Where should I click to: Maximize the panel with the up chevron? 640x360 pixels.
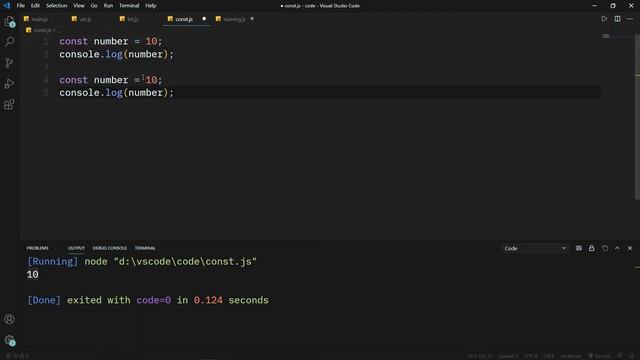coord(617,248)
